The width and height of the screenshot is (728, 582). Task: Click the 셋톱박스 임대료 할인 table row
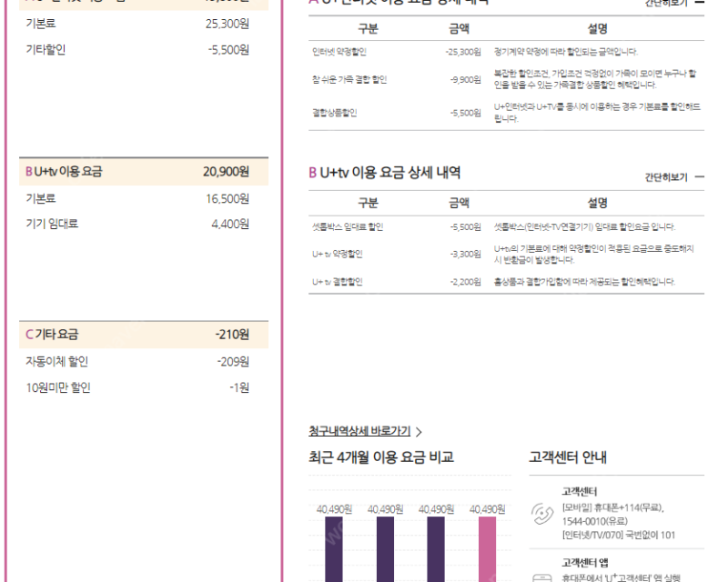(x=506, y=227)
